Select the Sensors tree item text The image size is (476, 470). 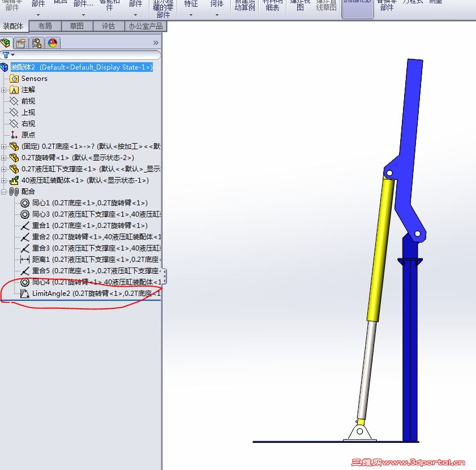35,79
